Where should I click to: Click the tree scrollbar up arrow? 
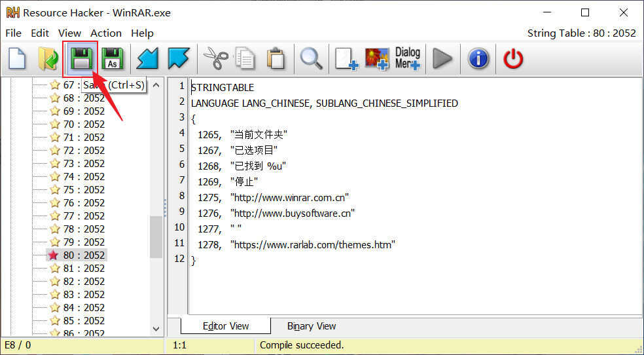(156, 85)
